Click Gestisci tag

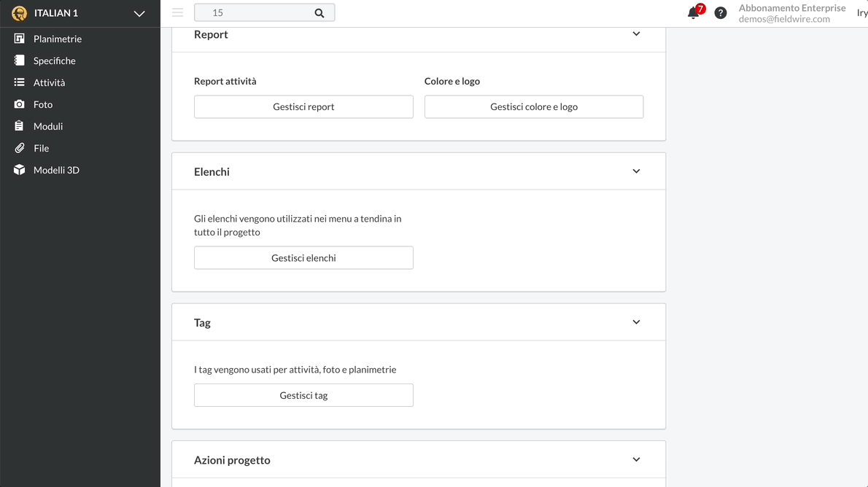tap(303, 394)
